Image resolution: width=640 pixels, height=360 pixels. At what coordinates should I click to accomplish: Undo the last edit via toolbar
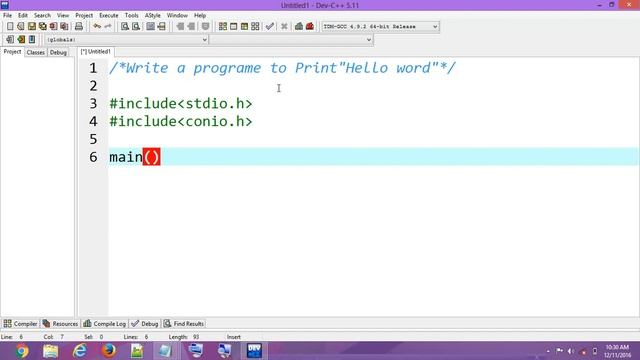[97, 27]
